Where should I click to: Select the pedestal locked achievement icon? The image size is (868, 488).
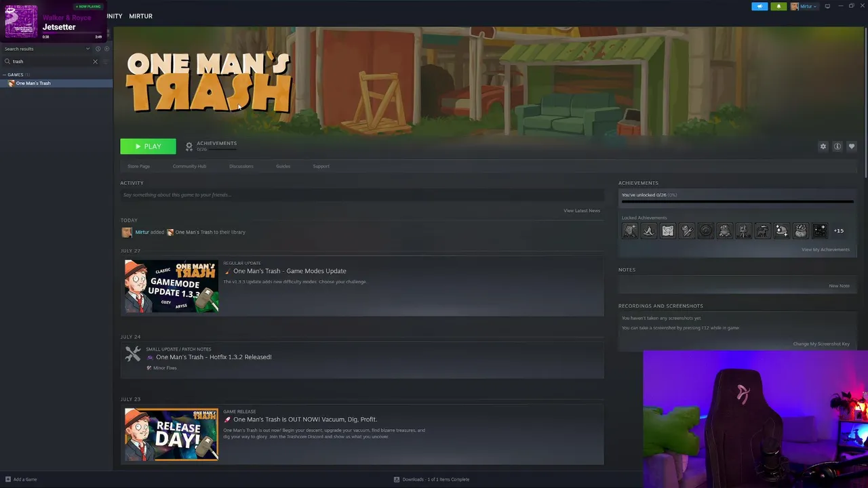tap(744, 231)
